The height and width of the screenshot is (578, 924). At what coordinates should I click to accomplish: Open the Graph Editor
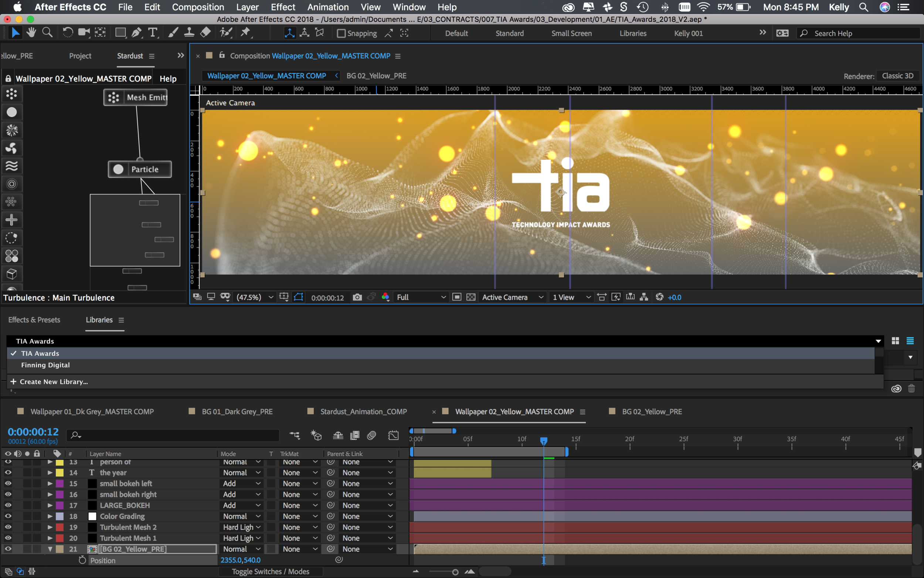coord(393,435)
